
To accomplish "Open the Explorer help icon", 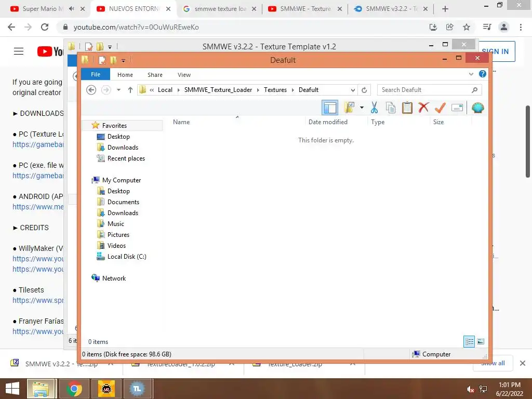I will 483,74.
